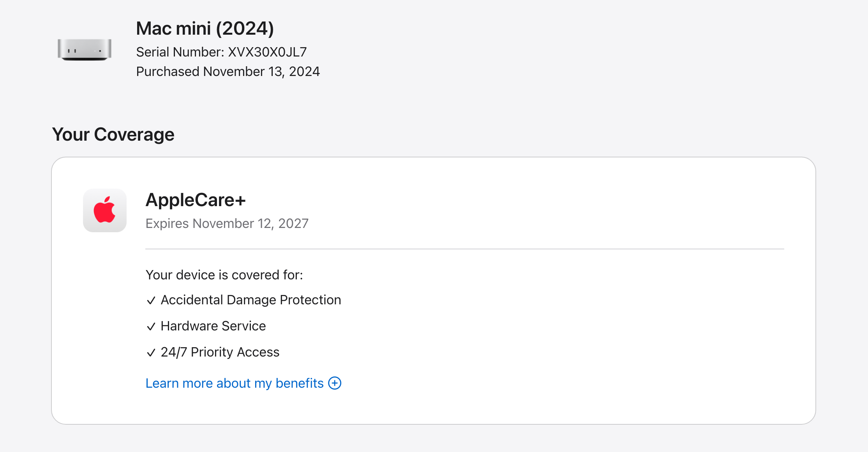Select the AppleCare+ plan title
The height and width of the screenshot is (452, 868).
tap(196, 200)
